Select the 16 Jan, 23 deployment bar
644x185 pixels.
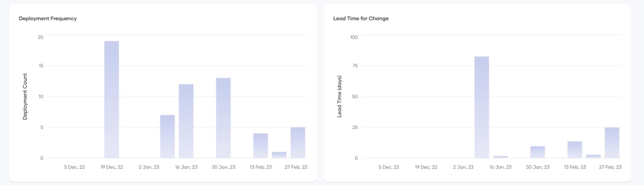point(186,121)
